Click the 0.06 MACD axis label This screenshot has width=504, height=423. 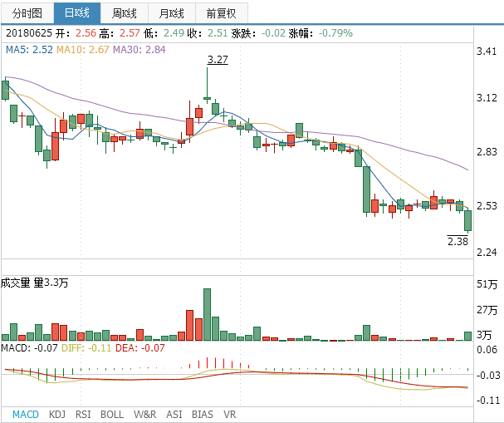[487, 349]
